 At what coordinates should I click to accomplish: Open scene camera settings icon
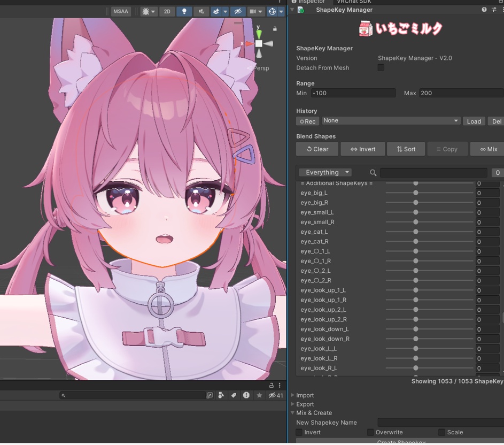point(253,12)
